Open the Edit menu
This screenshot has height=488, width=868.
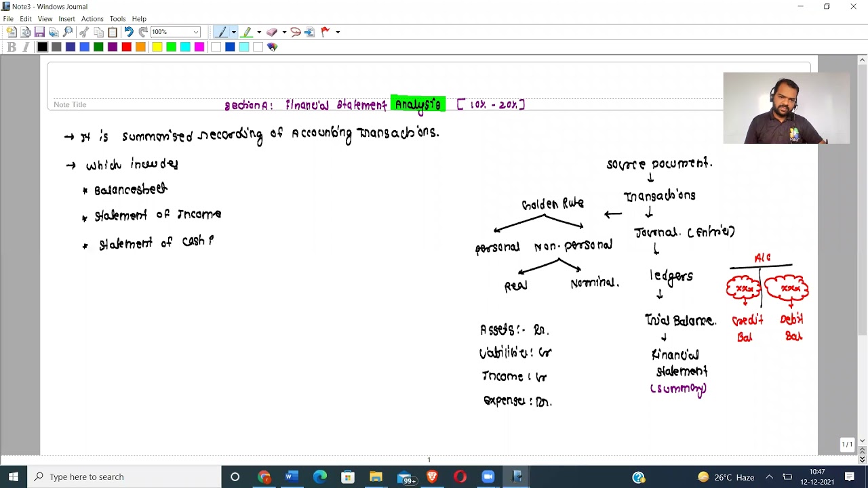pos(26,19)
